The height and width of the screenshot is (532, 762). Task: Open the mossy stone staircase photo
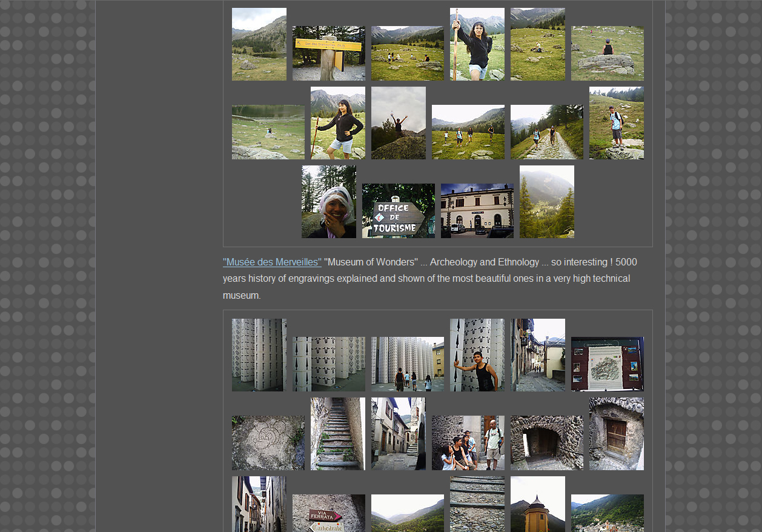pos(337,434)
